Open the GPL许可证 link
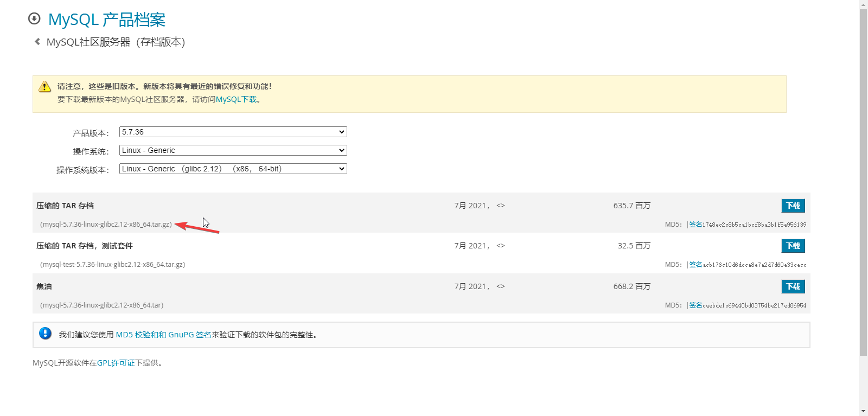 click(116, 363)
